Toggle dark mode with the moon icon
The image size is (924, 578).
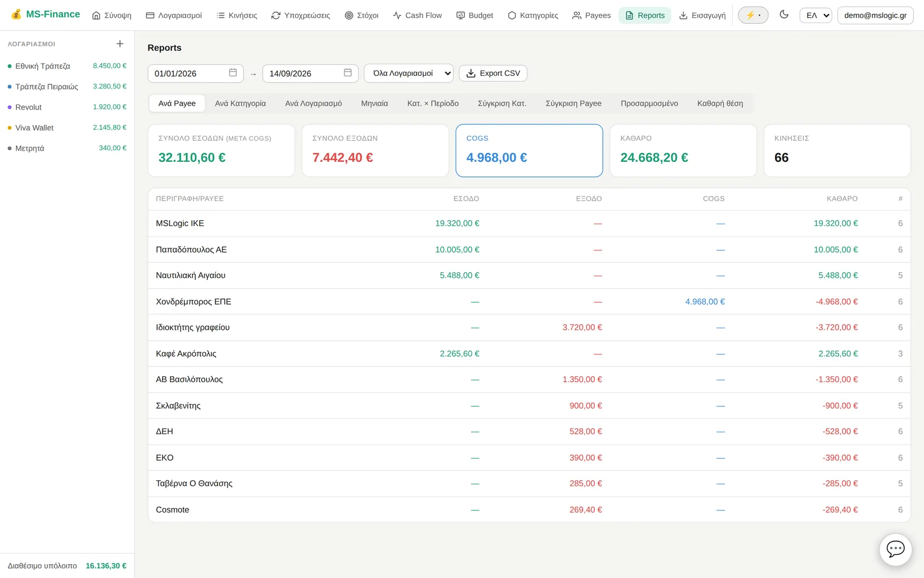pyautogui.click(x=784, y=15)
